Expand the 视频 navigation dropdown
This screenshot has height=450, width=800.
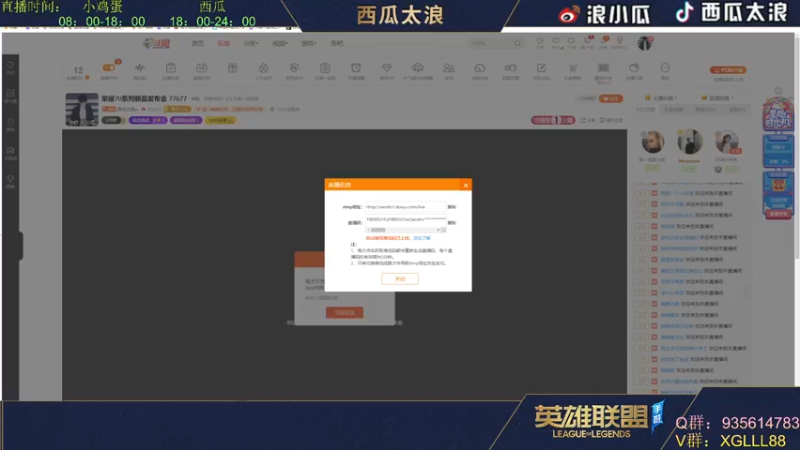point(279,43)
